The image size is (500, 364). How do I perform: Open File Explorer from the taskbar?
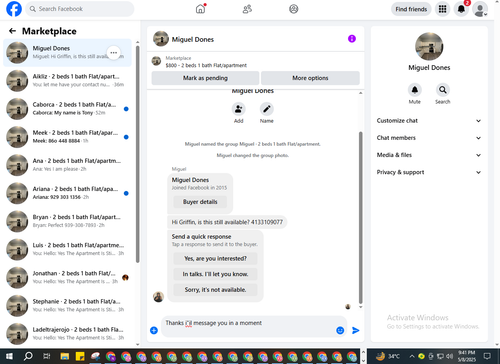65,356
